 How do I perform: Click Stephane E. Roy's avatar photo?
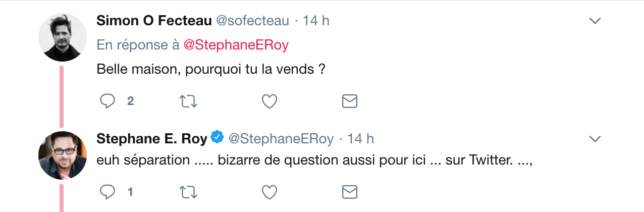pos(63,155)
